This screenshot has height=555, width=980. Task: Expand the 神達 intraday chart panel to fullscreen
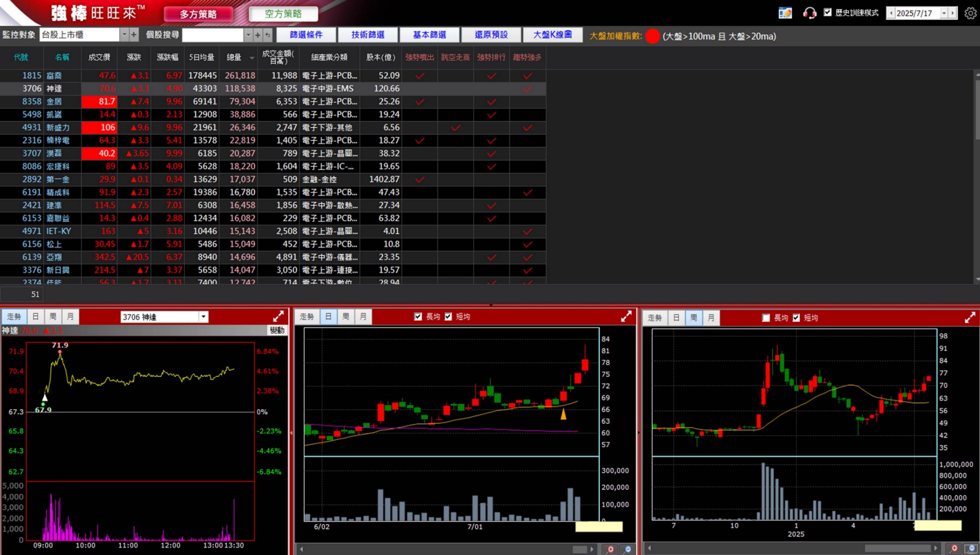click(278, 316)
